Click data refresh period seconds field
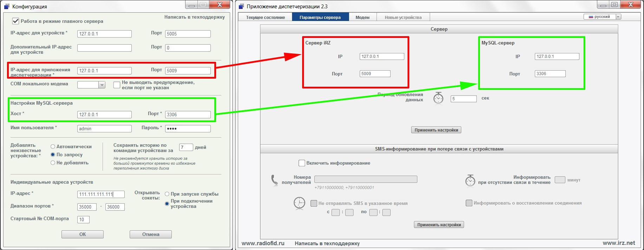This screenshot has width=644, height=250. (x=463, y=99)
